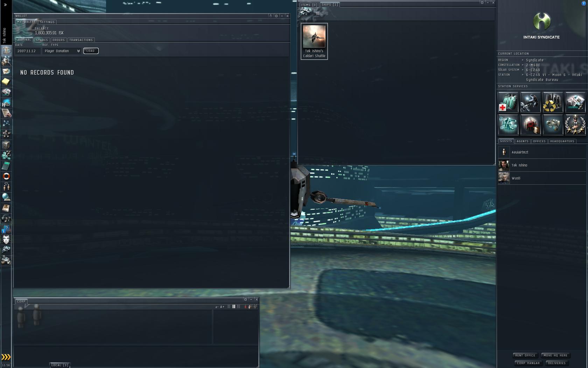Open the station market service icon

[x=575, y=102]
